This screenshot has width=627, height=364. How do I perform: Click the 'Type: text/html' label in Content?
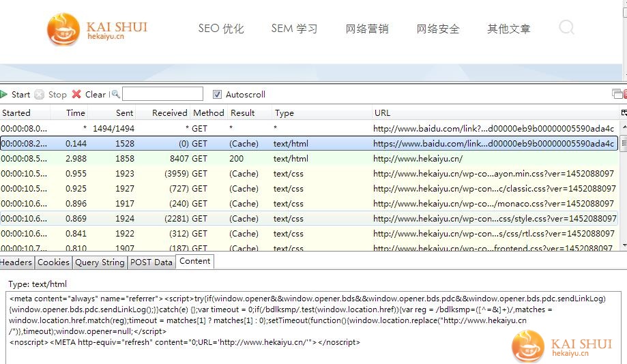click(38, 284)
